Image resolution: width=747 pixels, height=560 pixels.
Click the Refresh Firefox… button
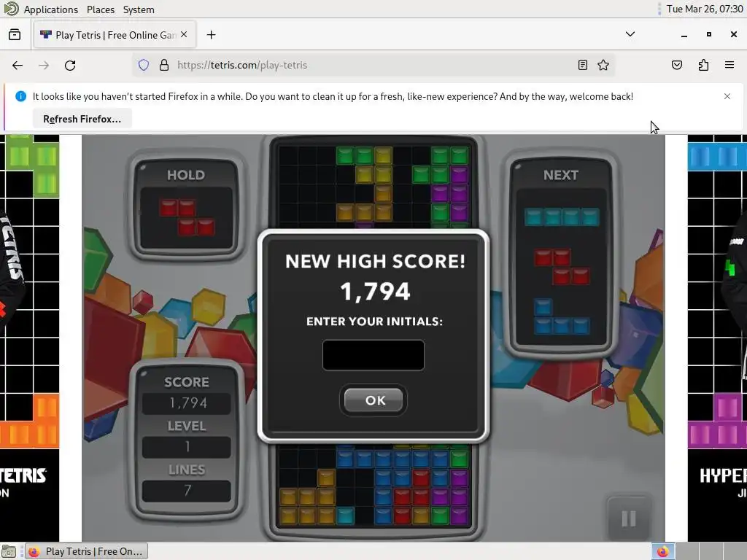pos(82,119)
